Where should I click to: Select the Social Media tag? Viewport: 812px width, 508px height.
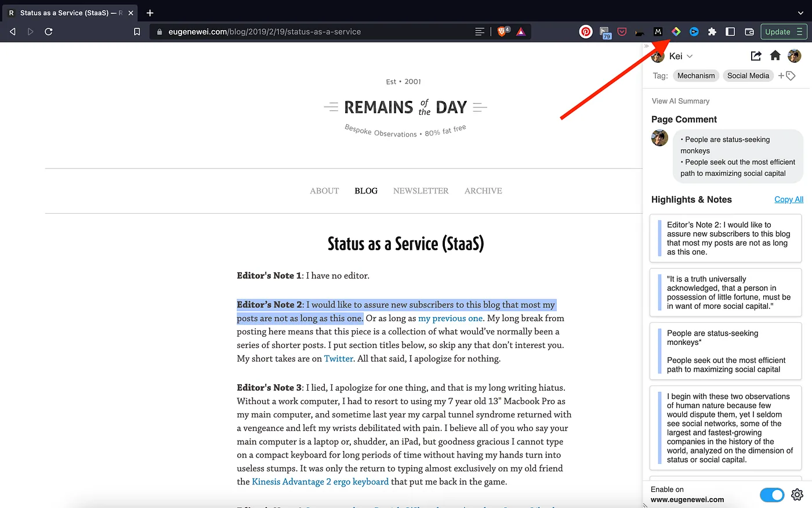(x=748, y=75)
